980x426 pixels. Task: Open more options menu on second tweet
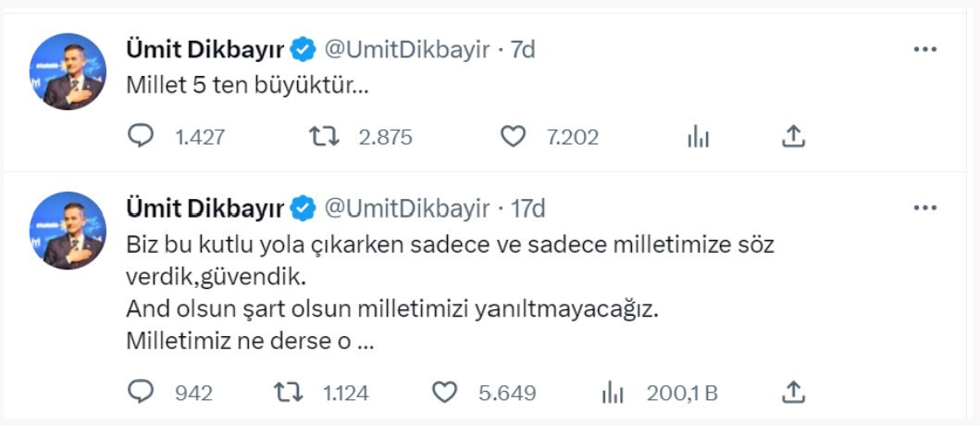click(925, 209)
